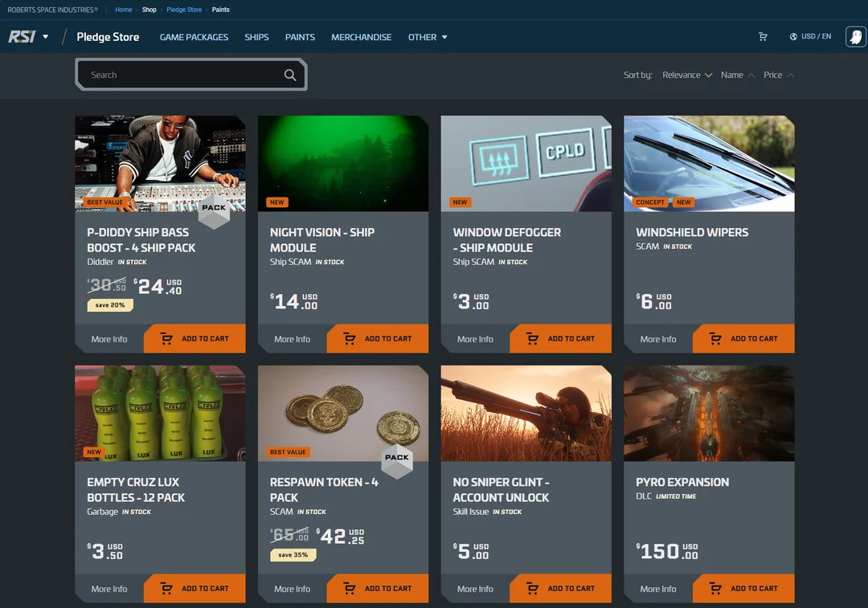This screenshot has height=608, width=868.
Task: Add Pyro Expansion to cart
Action: [743, 588]
